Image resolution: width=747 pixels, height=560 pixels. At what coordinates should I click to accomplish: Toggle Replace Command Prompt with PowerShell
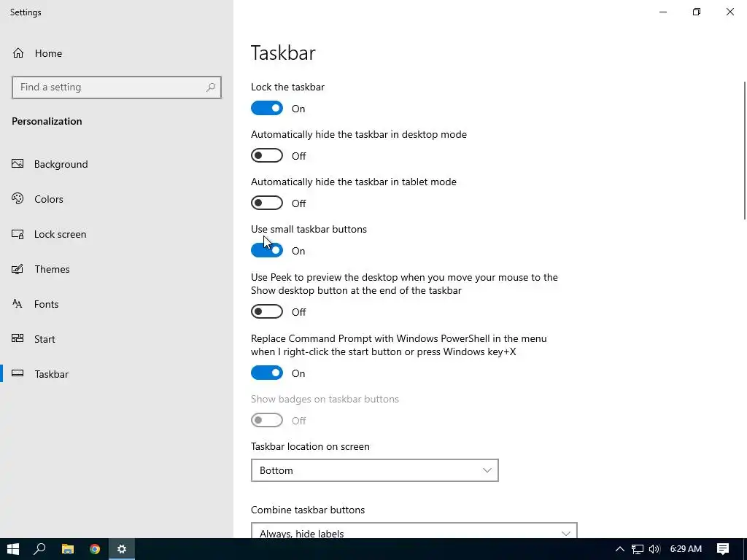click(x=267, y=373)
